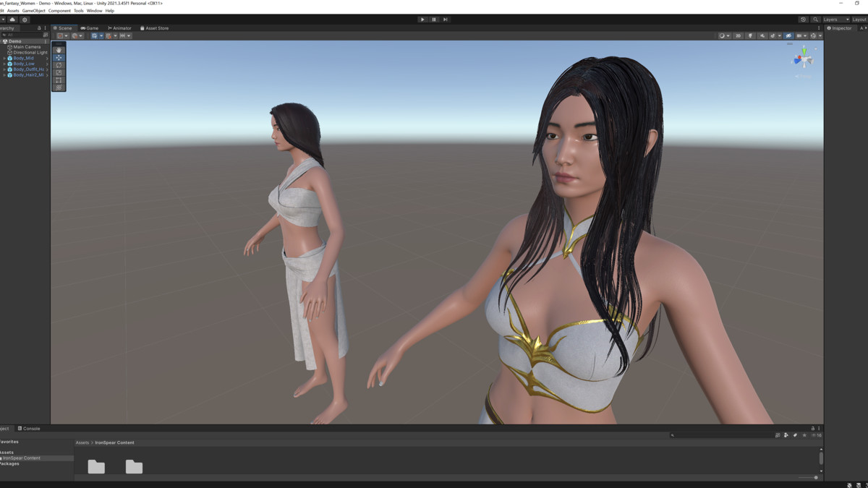Toggle Hierarchy panel lock icon
The width and height of the screenshot is (868, 488).
pyautogui.click(x=39, y=28)
